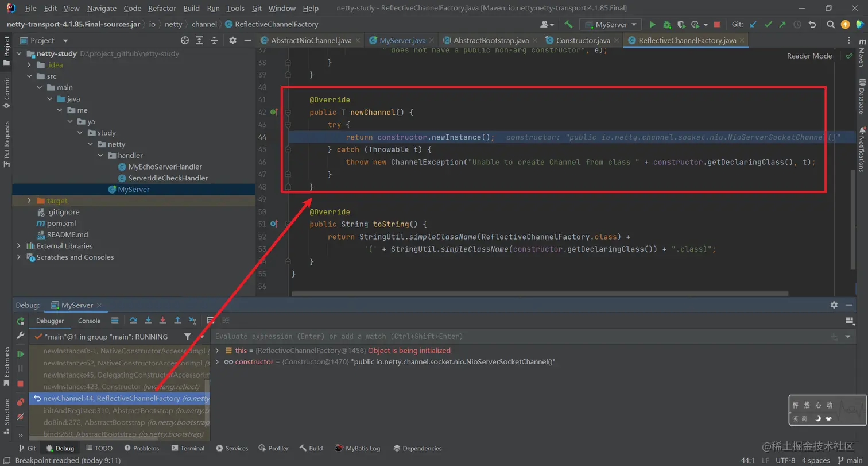This screenshot has width=868, height=466.
Task: Toggle Mute Breakpoints icon
Action: [x=21, y=417]
